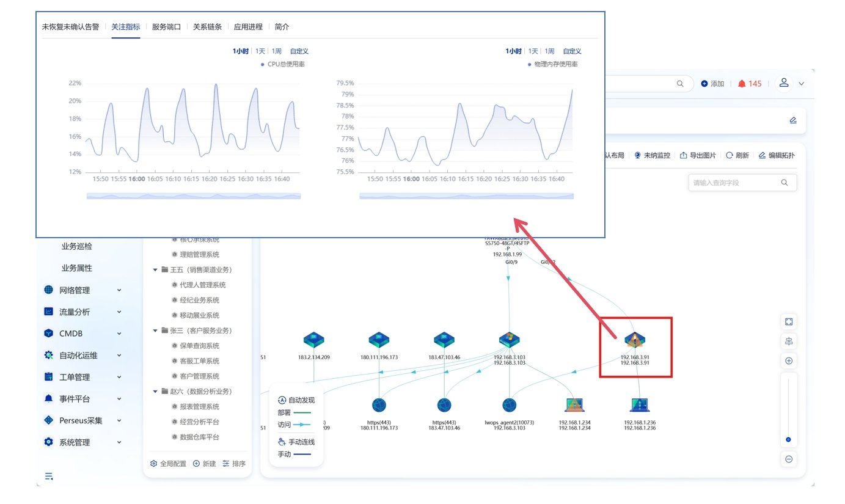Select the 192.168.3.103 Windows server node
The height and width of the screenshot is (504, 845).
pyautogui.click(x=509, y=340)
